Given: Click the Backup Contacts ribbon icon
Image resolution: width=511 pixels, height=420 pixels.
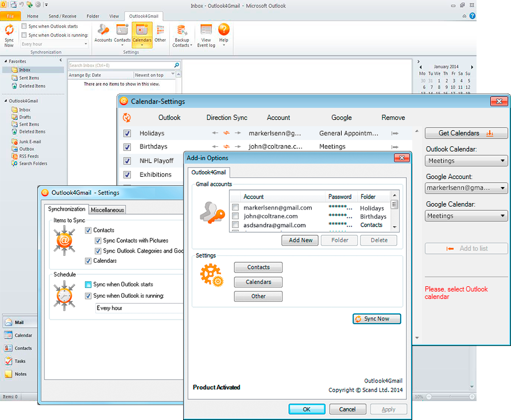Looking at the screenshot, I should tap(182, 36).
